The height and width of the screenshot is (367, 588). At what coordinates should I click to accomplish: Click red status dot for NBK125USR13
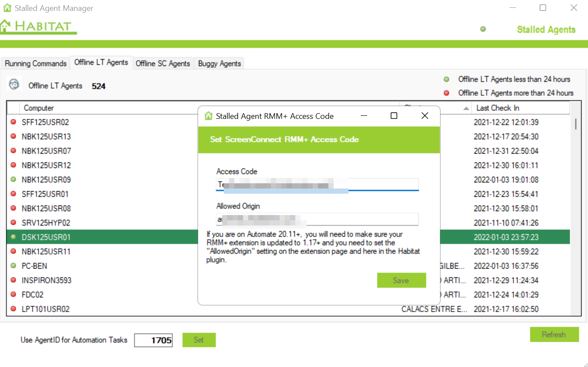point(13,137)
